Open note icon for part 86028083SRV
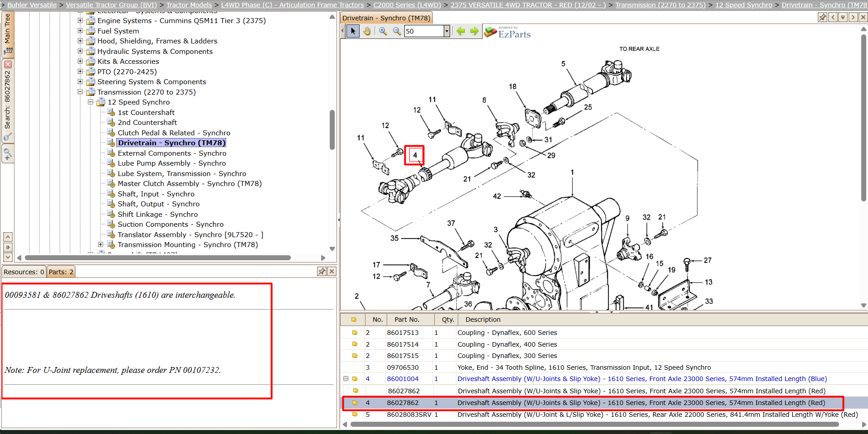The height and width of the screenshot is (434, 868). 355,415
